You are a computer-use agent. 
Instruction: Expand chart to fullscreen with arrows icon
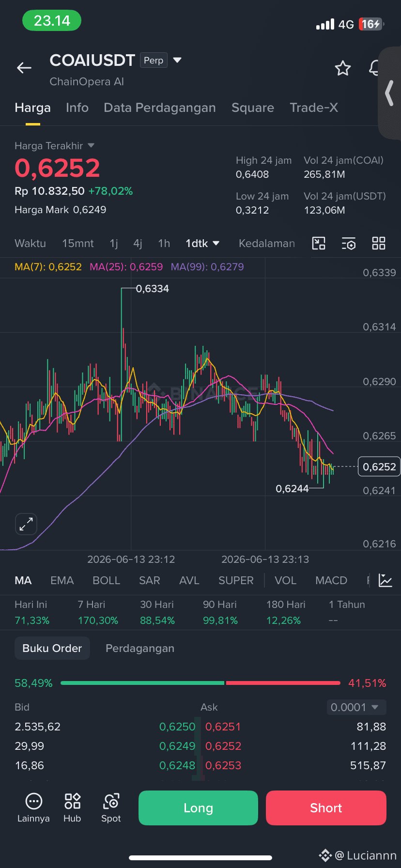[26, 524]
